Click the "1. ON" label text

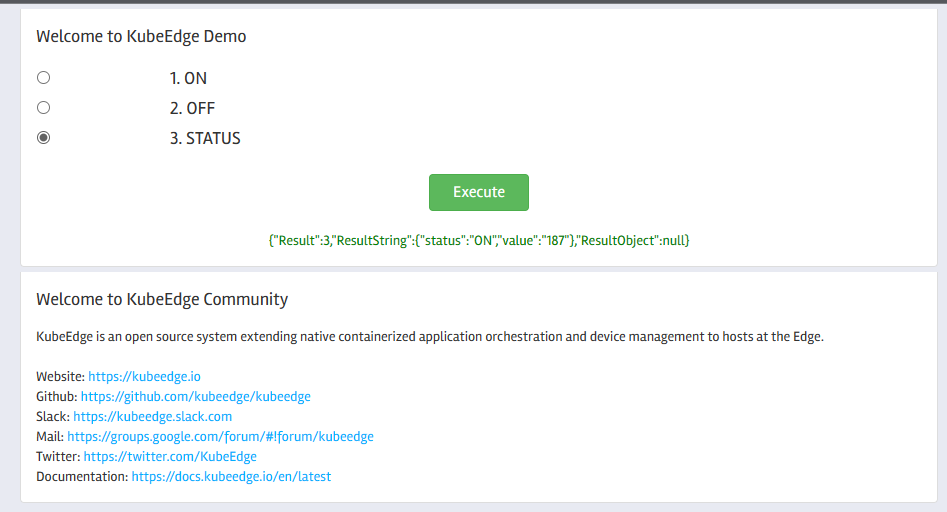pyautogui.click(x=188, y=78)
